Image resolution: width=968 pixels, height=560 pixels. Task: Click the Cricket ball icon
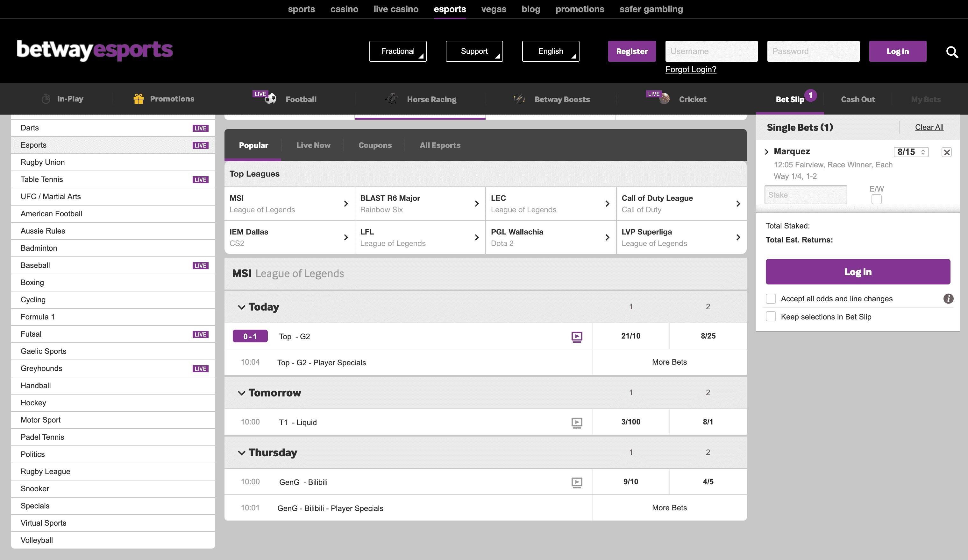pos(664,99)
